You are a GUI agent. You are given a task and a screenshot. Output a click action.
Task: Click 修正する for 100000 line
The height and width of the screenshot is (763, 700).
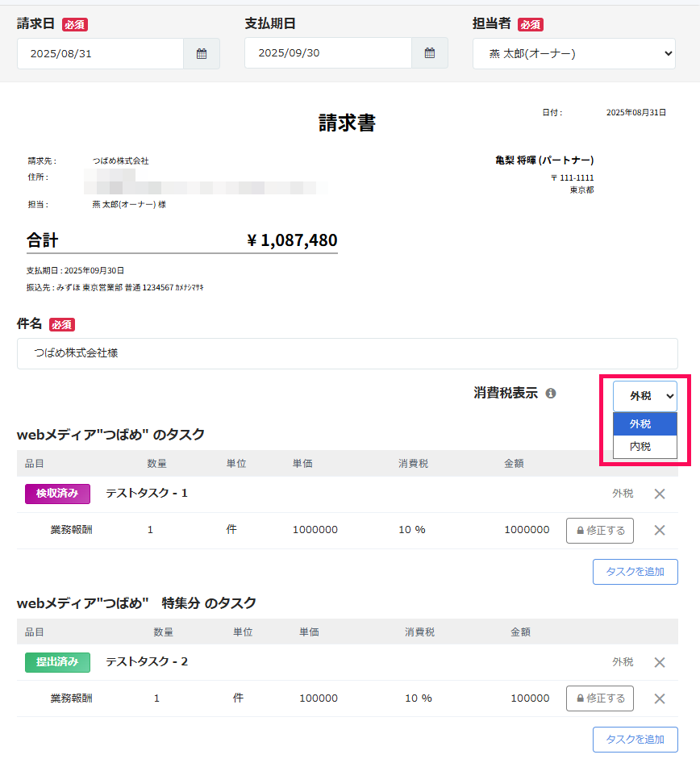600,698
